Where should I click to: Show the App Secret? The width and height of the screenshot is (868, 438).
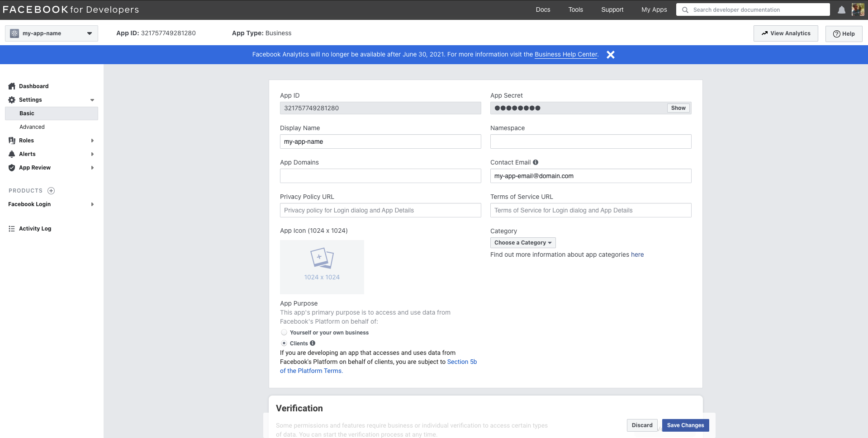pyautogui.click(x=678, y=108)
